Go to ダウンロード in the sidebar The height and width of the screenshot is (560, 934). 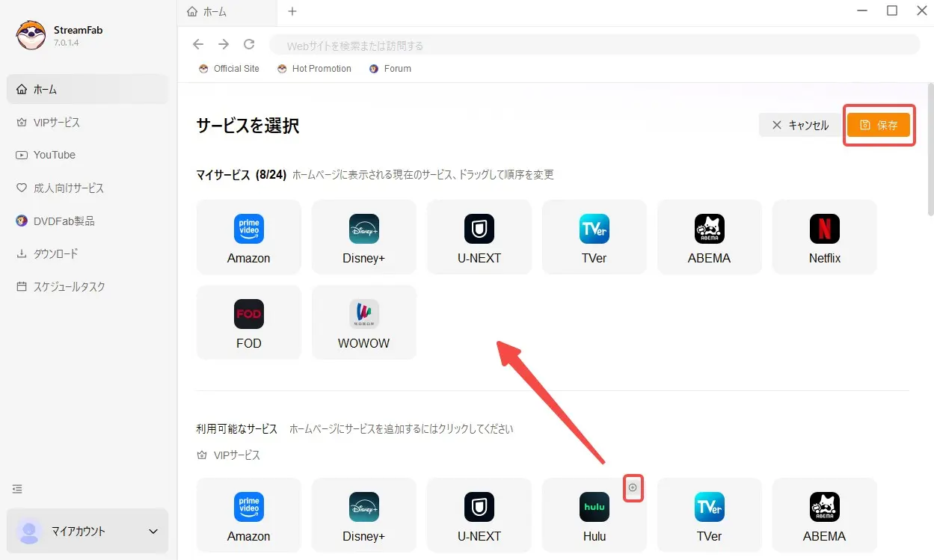(x=87, y=253)
